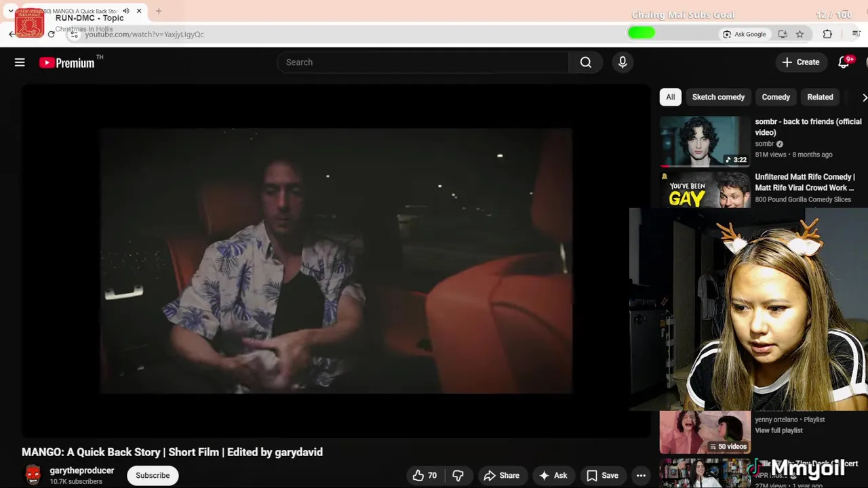The height and width of the screenshot is (488, 868).
Task: Open browser extensions puzzle icon
Action: click(827, 34)
